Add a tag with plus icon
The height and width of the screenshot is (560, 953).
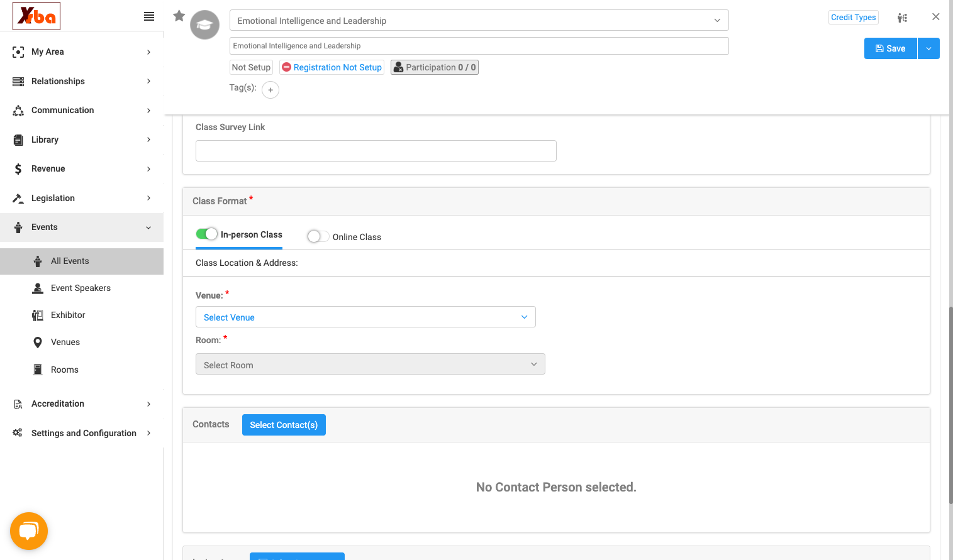click(x=270, y=90)
